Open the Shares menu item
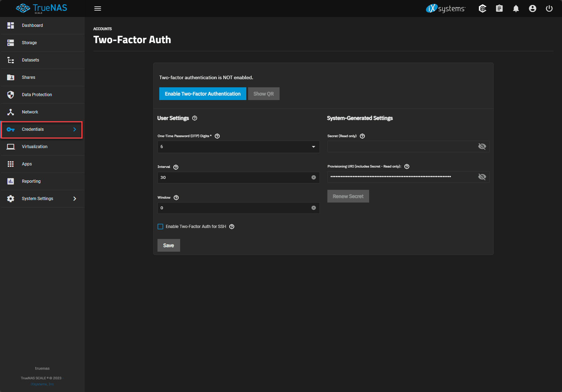562x392 pixels. (42, 77)
